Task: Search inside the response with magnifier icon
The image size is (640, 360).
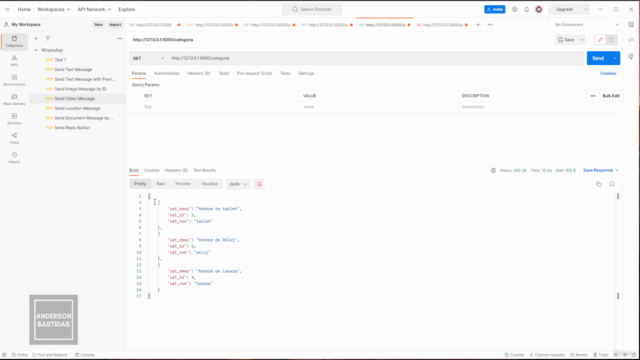Action: (612, 184)
